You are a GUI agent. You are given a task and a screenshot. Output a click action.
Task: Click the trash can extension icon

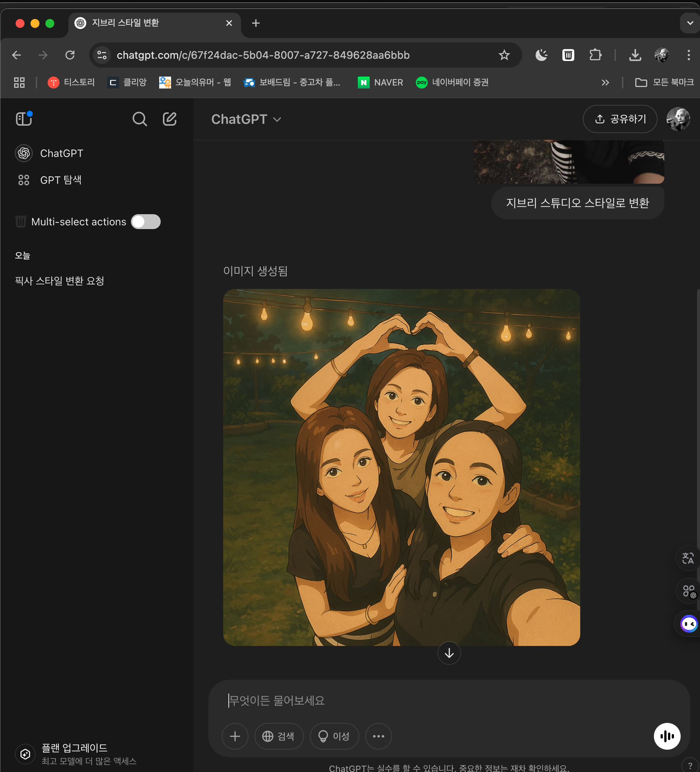point(568,55)
